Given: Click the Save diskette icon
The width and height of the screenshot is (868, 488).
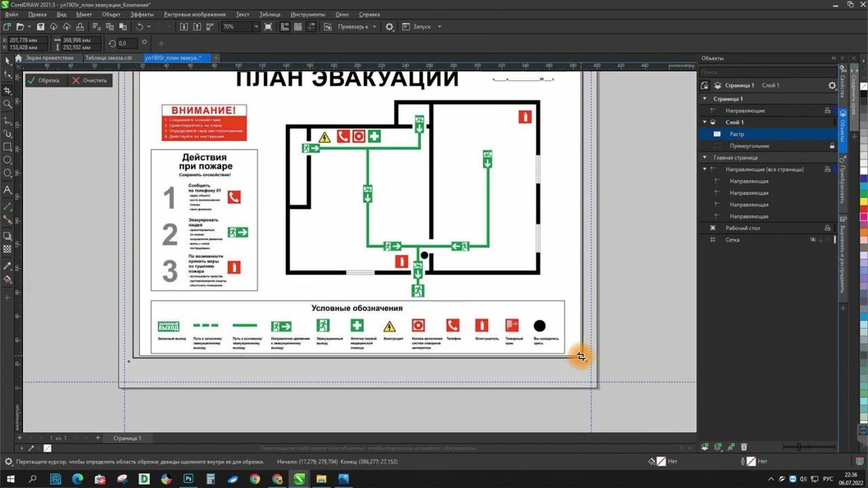Looking at the screenshot, I should pyautogui.click(x=41, y=26).
